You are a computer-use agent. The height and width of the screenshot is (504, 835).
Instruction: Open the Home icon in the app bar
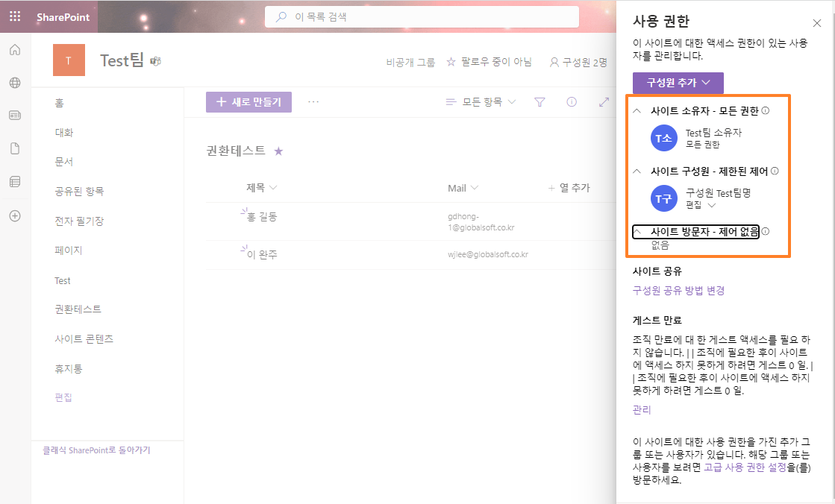tap(15, 50)
